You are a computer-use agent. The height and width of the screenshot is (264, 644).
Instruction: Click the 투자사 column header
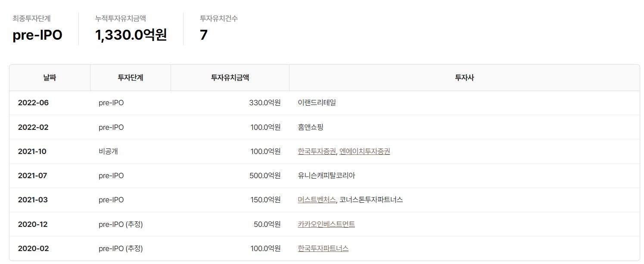pyautogui.click(x=464, y=78)
